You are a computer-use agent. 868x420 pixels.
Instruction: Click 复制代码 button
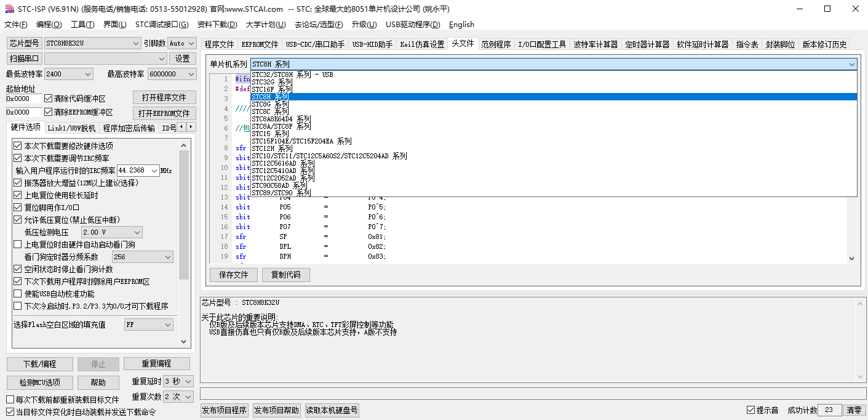point(286,275)
